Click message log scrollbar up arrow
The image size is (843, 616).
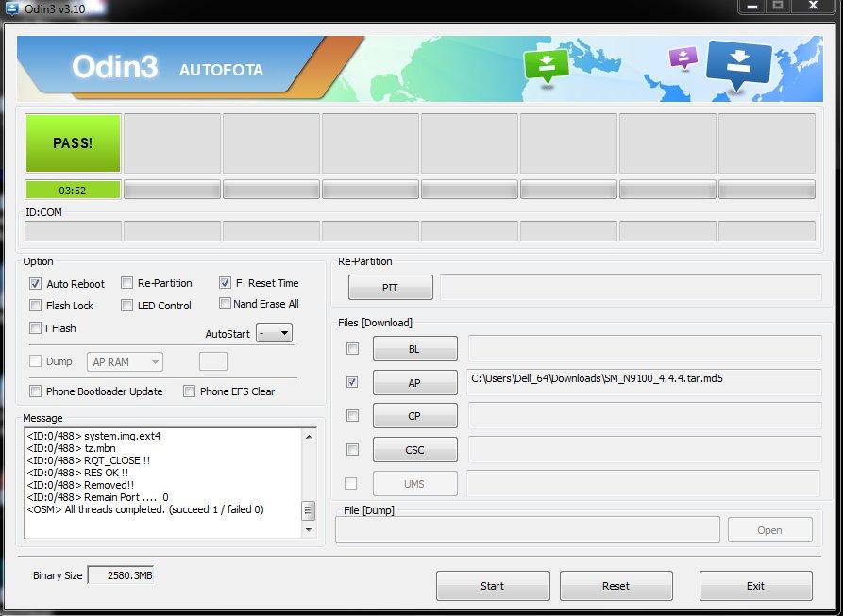[x=309, y=437]
